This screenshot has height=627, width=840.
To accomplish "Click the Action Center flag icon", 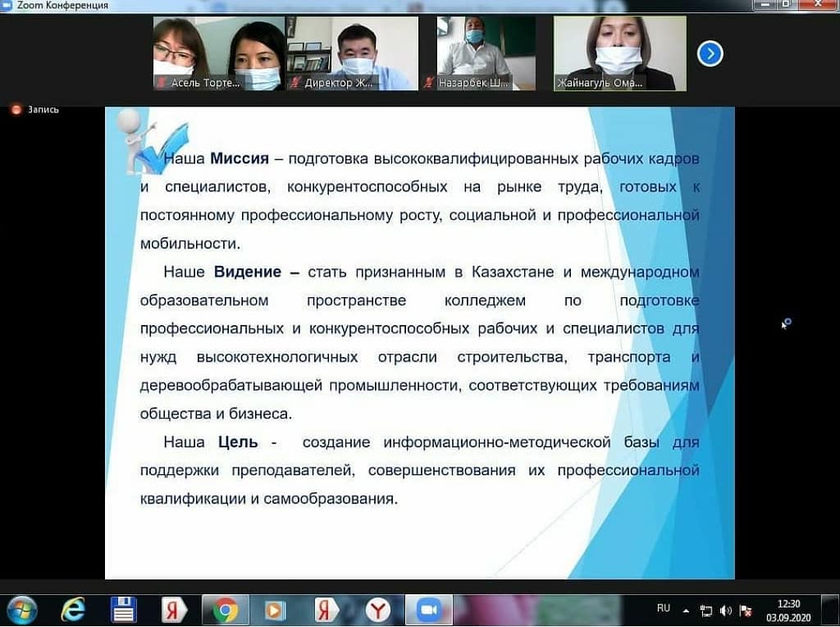I will [x=746, y=611].
